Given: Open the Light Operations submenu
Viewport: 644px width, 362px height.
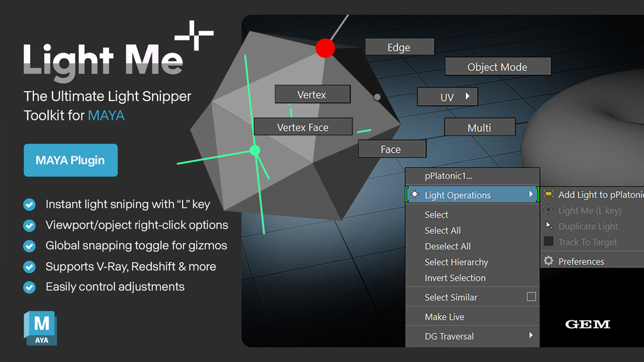Looking at the screenshot, I should click(x=472, y=195).
